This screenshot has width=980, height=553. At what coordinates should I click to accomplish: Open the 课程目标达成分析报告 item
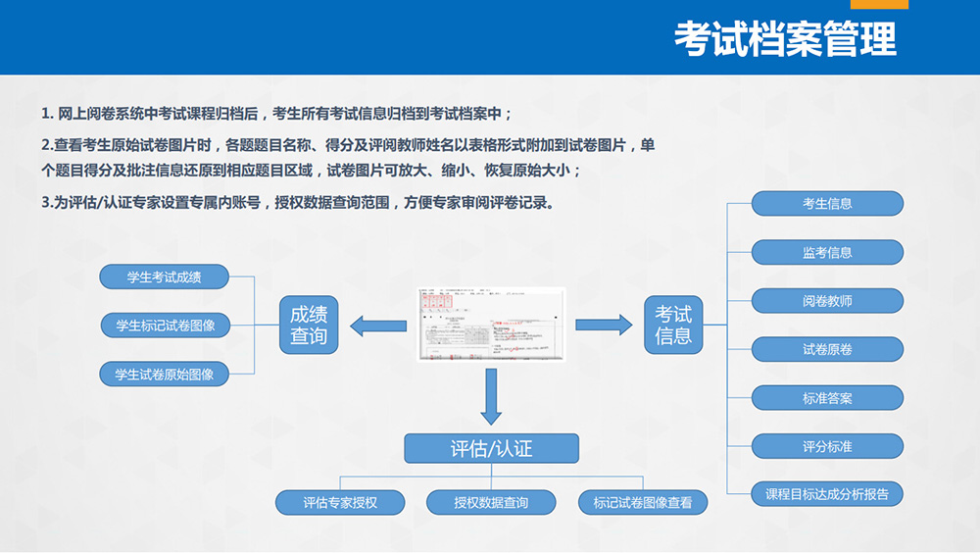[827, 494]
